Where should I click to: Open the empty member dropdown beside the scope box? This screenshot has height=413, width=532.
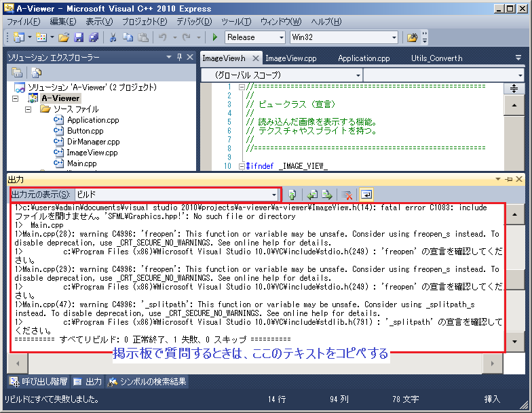coord(520,75)
